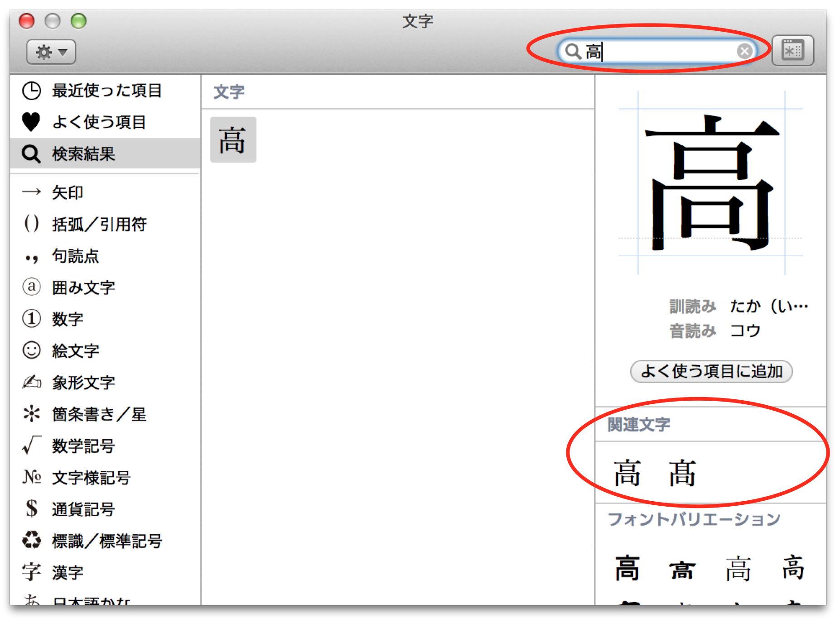Click the 音読み reading コウ
The width and height of the screenshot is (840, 623).
(x=745, y=331)
